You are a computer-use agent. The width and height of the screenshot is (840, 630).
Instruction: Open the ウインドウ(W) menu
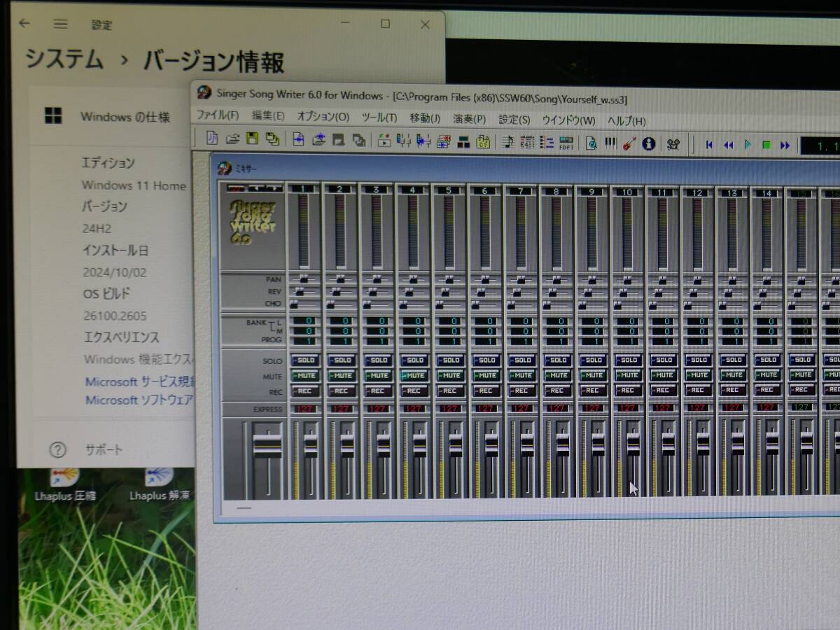click(568, 120)
